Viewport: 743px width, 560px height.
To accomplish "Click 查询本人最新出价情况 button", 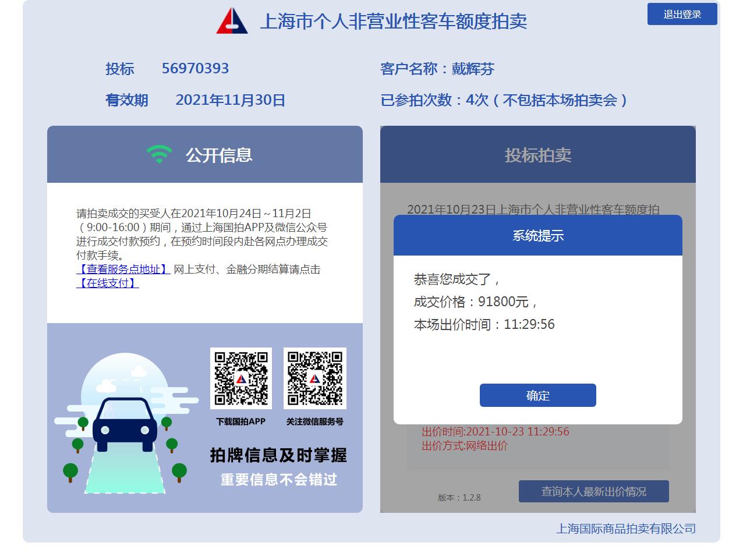I will [593, 491].
